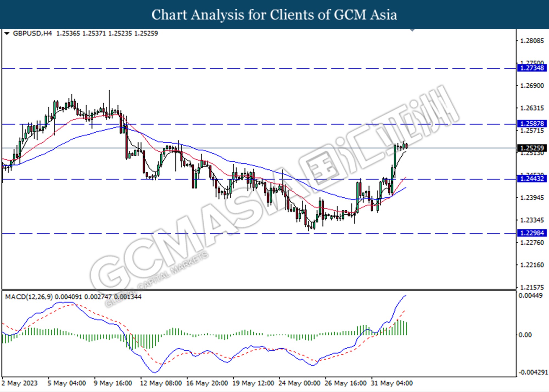Select the MACD -0.004291 scale value

533,373
